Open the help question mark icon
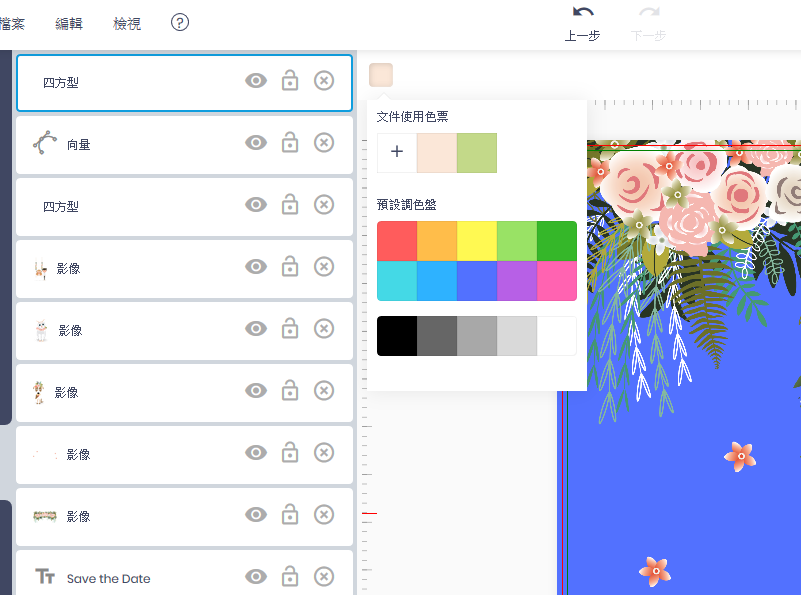The width and height of the screenshot is (801, 595). pos(180,22)
